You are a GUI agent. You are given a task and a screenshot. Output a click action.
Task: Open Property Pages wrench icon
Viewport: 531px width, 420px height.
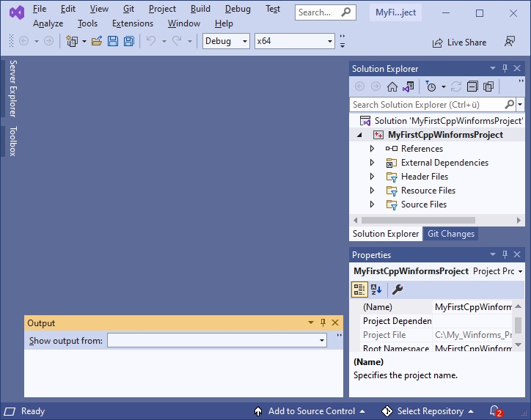(x=398, y=290)
